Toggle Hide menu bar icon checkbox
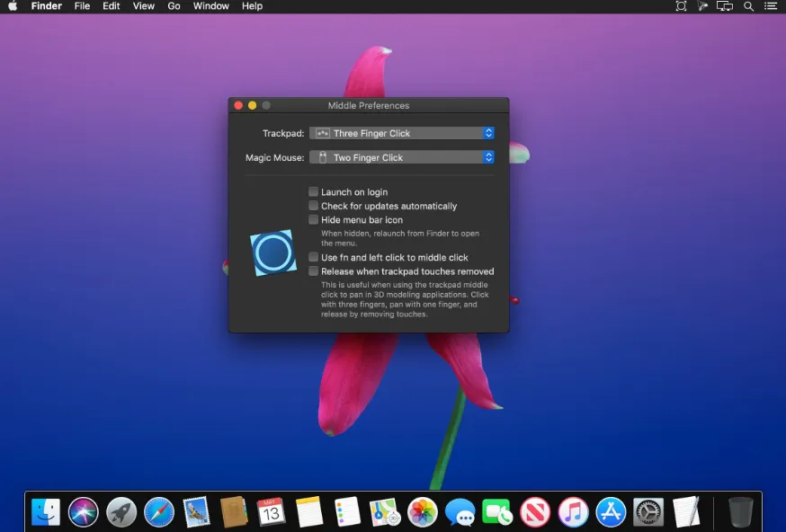Screen dimensions: 786x532 click(x=313, y=220)
